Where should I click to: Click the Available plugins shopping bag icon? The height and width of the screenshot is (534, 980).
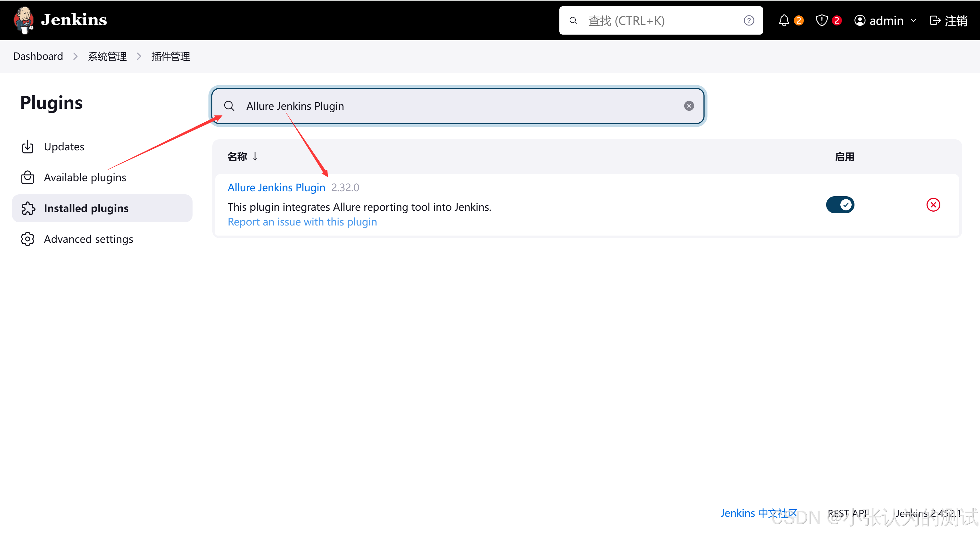click(27, 177)
